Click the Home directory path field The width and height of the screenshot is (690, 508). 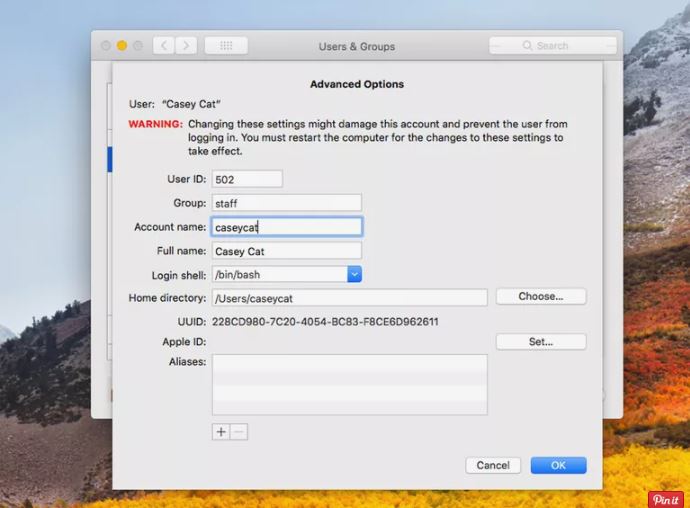click(x=350, y=298)
